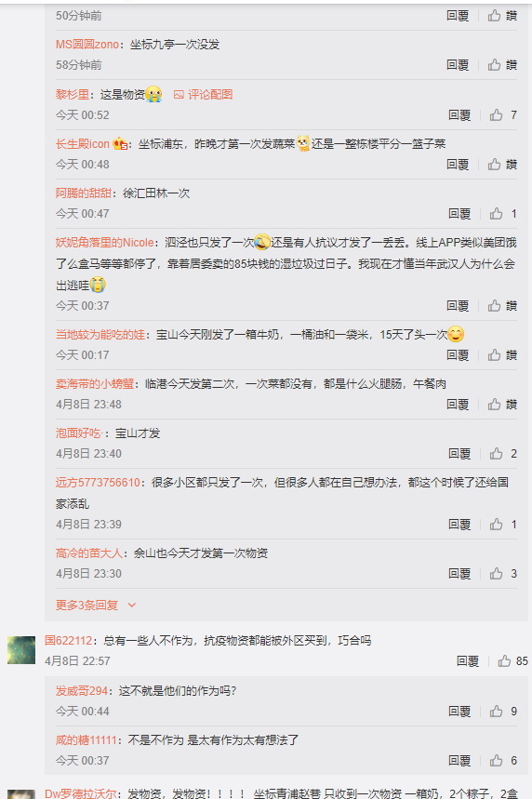
Task: Like 咸的糖11111's reply with 6 likes
Action: pos(503,761)
